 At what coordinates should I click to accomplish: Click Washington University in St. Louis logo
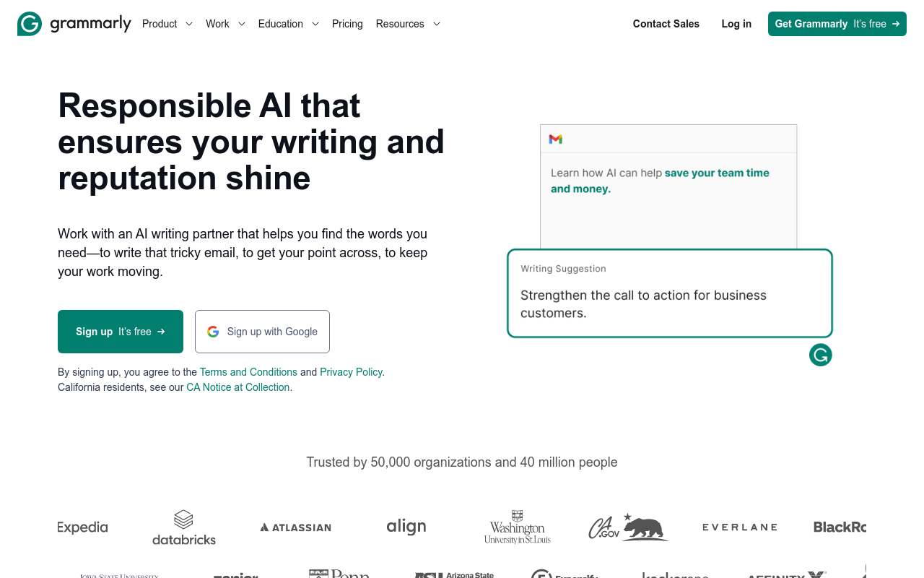pos(518,527)
